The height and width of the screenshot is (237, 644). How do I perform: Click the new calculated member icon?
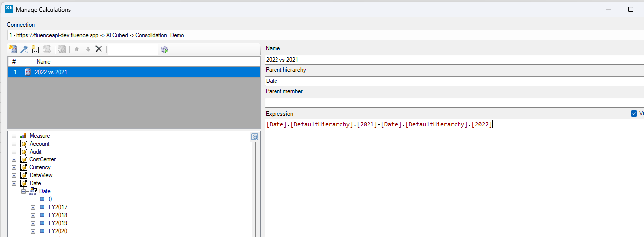pyautogui.click(x=13, y=49)
